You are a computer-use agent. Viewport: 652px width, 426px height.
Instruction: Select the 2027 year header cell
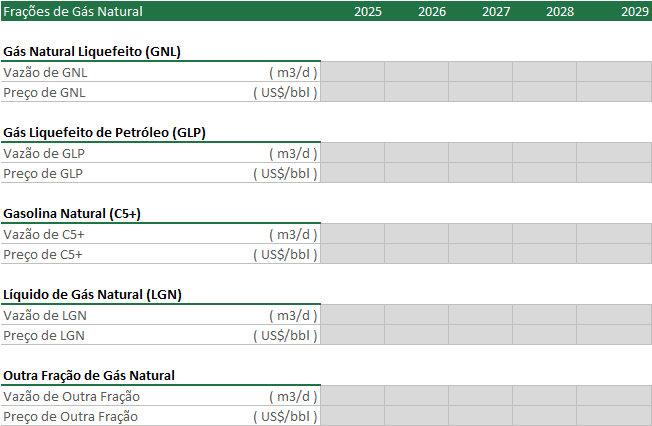coord(495,11)
